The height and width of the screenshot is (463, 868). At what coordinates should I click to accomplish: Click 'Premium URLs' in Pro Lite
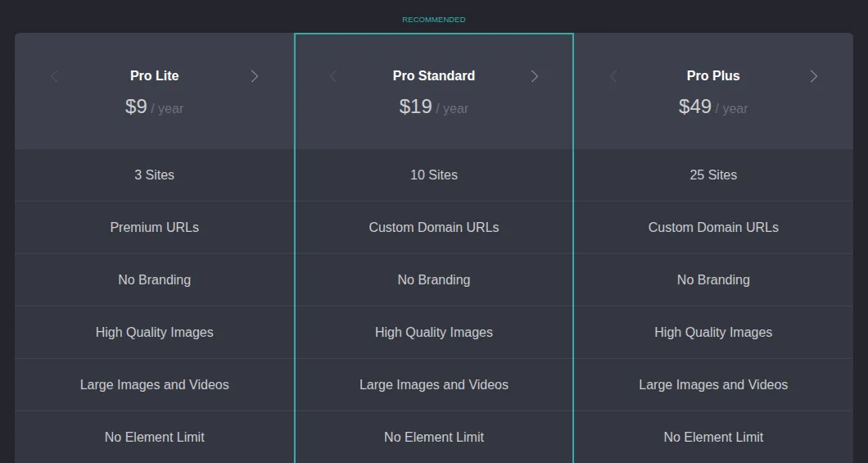coord(155,228)
